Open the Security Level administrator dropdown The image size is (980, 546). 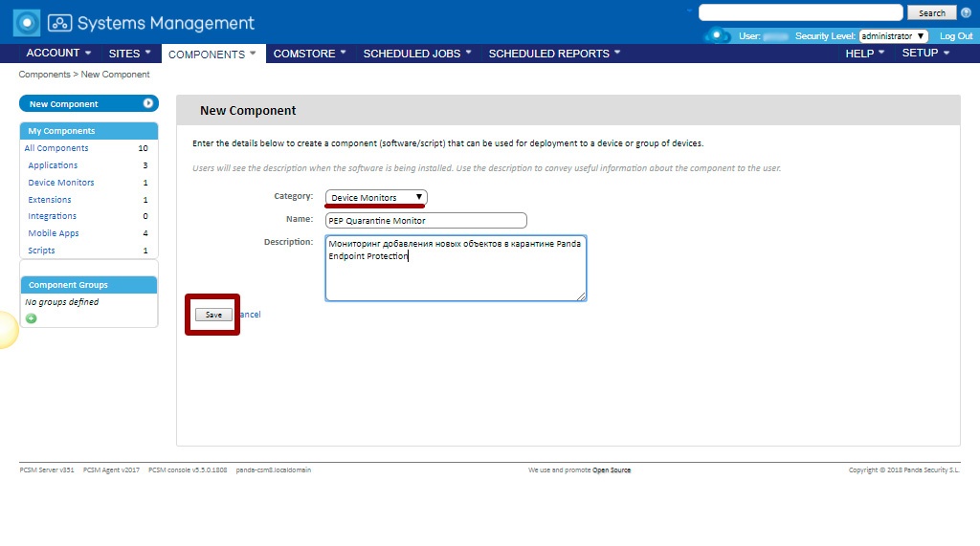click(893, 36)
